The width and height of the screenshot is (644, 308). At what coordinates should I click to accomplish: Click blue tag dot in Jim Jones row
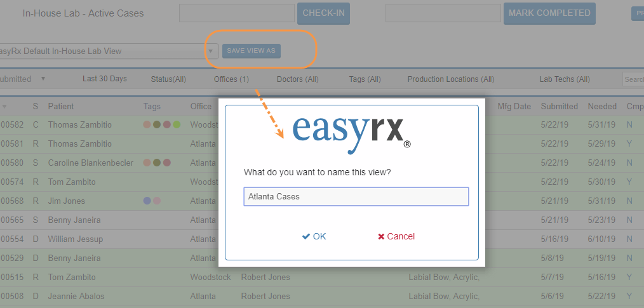(x=147, y=201)
